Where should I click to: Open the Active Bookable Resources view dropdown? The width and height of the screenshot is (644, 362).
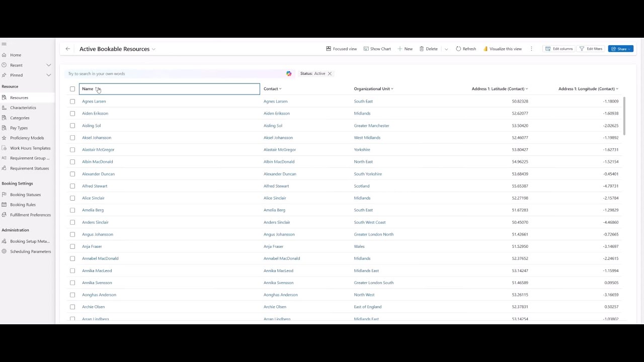pos(153,49)
